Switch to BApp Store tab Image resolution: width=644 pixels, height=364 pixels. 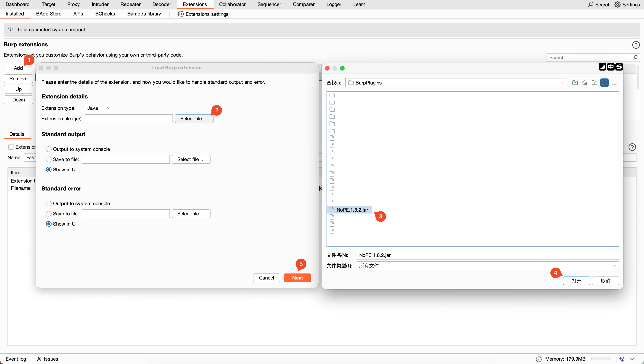49,14
